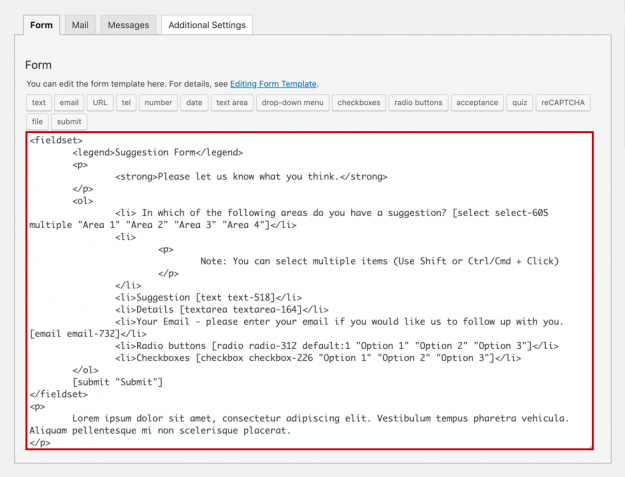
Task: Insert an acceptance tag
Action: [478, 102]
